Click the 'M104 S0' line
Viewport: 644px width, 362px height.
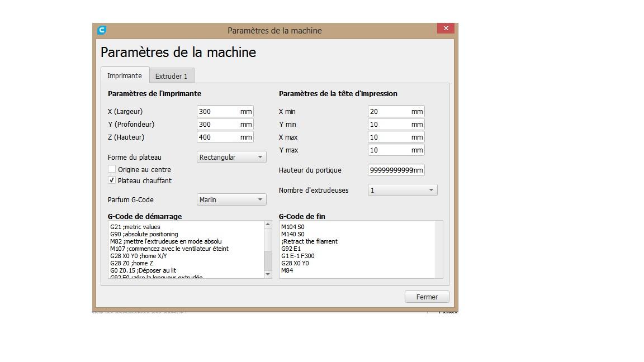pyautogui.click(x=293, y=227)
